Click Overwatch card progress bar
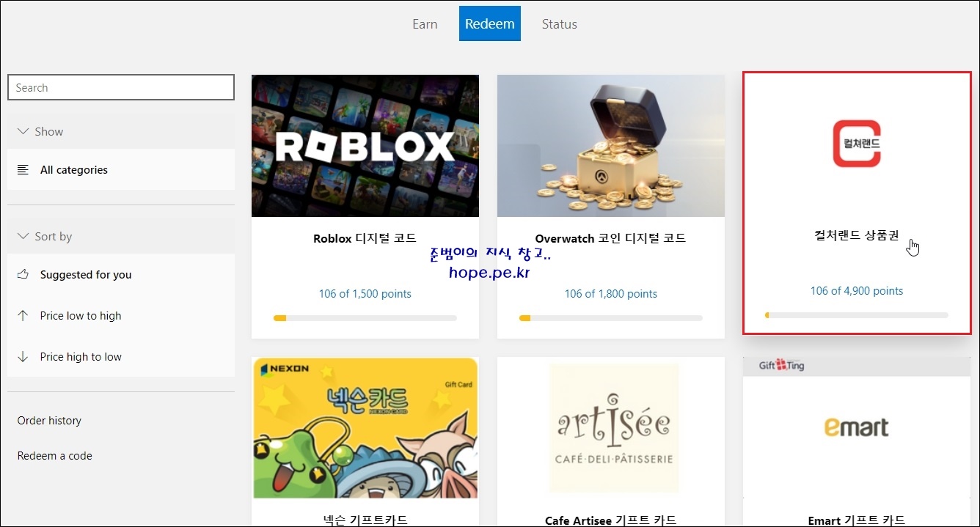Image resolution: width=980 pixels, height=527 pixels. pos(610,318)
